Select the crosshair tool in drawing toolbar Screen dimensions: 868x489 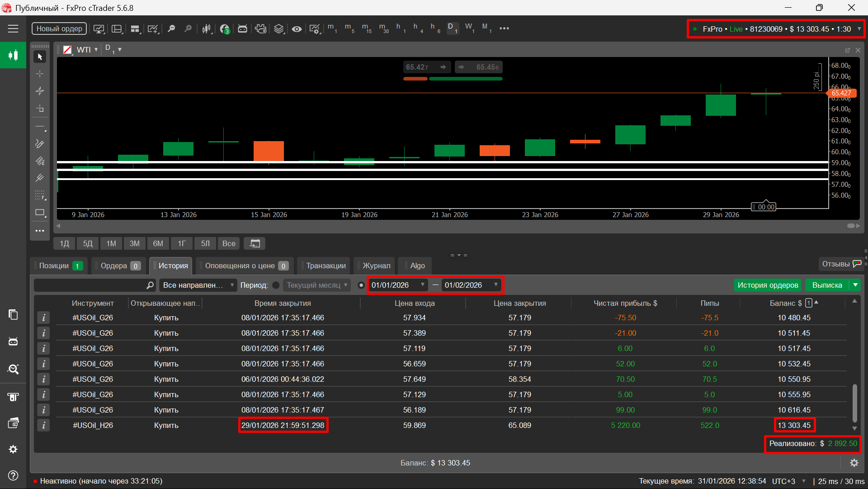[x=40, y=74]
